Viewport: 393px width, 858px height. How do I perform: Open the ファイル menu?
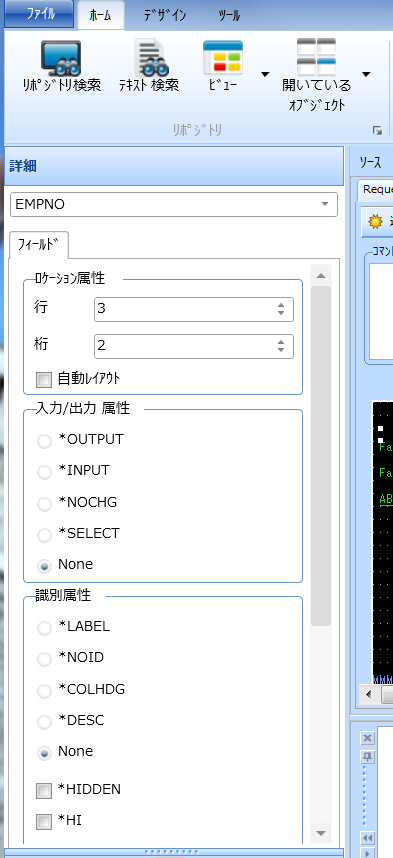pos(39,15)
